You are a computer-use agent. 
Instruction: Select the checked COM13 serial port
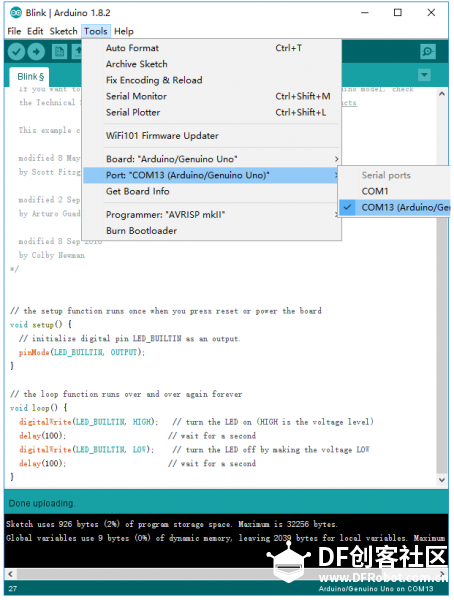[394, 207]
